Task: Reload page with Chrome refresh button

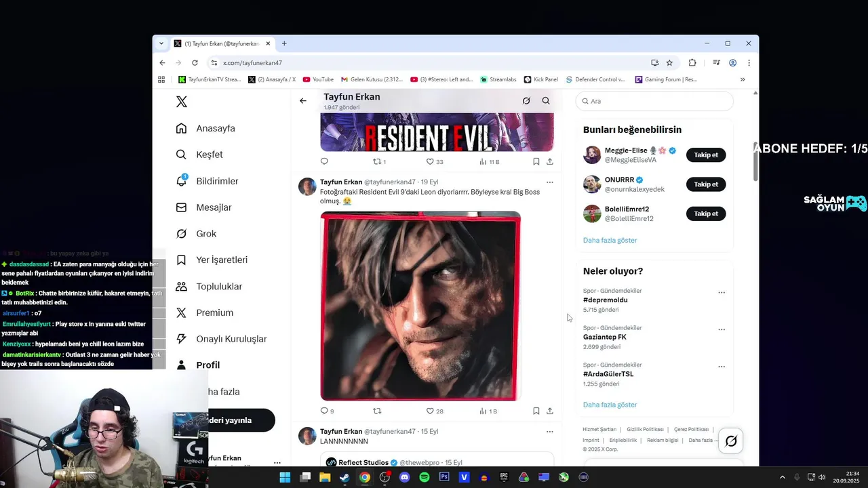Action: [x=195, y=63]
